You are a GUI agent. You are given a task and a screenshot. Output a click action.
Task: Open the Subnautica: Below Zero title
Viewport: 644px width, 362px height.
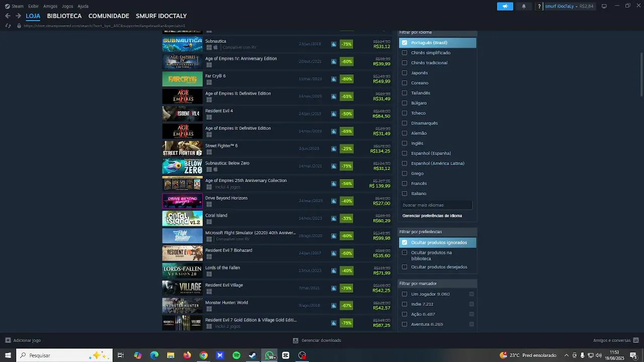click(227, 163)
